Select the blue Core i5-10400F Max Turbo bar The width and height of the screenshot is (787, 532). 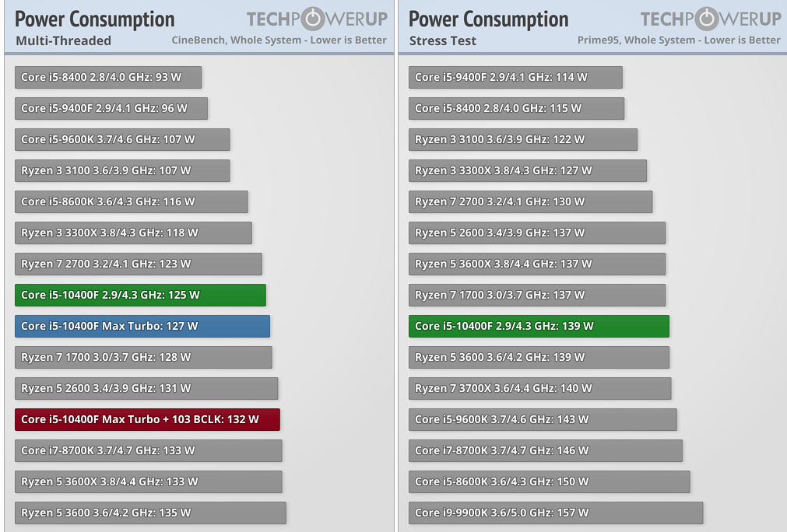tap(142, 326)
